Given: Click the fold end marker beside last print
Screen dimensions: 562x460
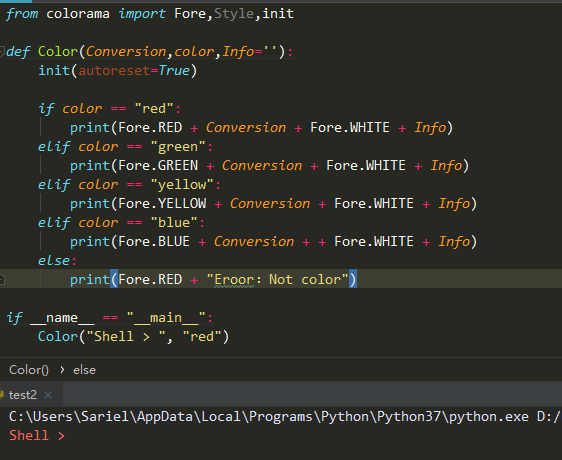Looking at the screenshot, I should [x=2, y=279].
